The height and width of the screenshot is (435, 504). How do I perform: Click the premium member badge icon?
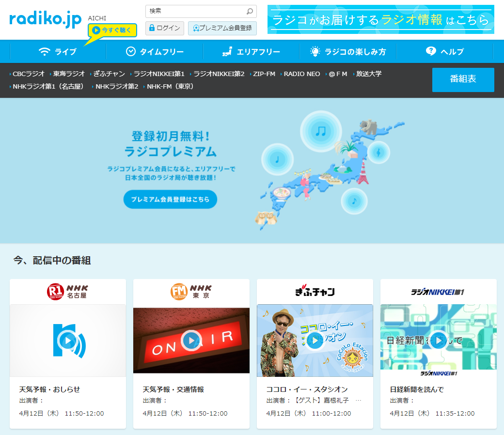tap(196, 28)
